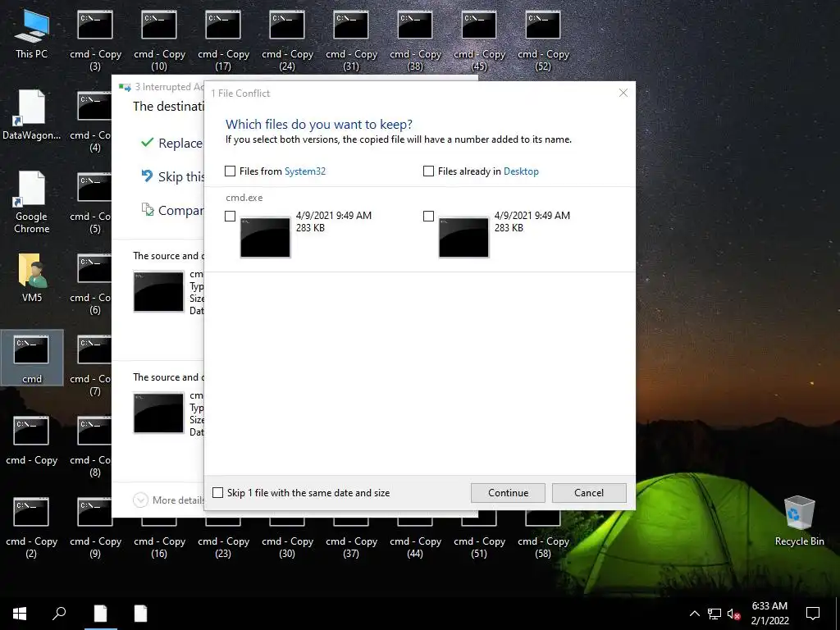Select DataWagon shortcut on desktop

point(32,115)
